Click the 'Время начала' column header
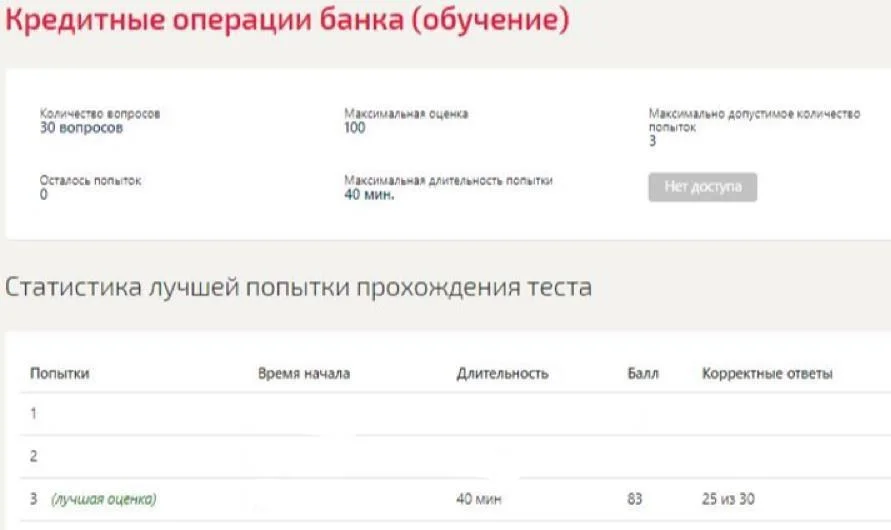Viewport: 891px width, 530px height. [304, 373]
